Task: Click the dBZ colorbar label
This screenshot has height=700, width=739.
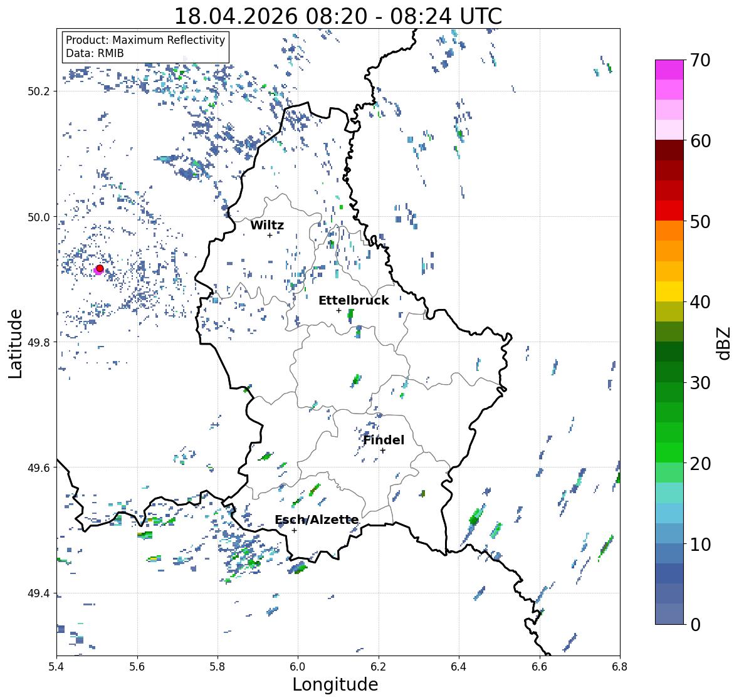Action: click(725, 343)
